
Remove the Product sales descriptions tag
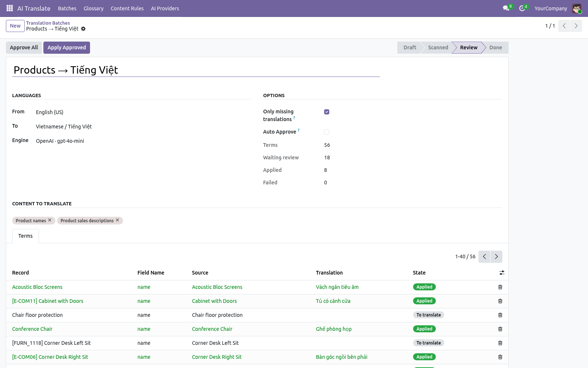pos(118,220)
